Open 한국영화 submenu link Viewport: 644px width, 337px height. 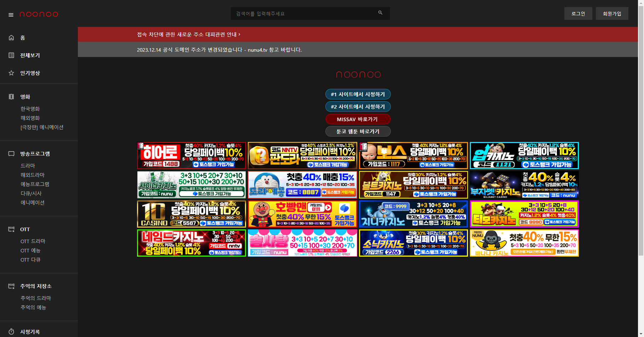point(30,109)
